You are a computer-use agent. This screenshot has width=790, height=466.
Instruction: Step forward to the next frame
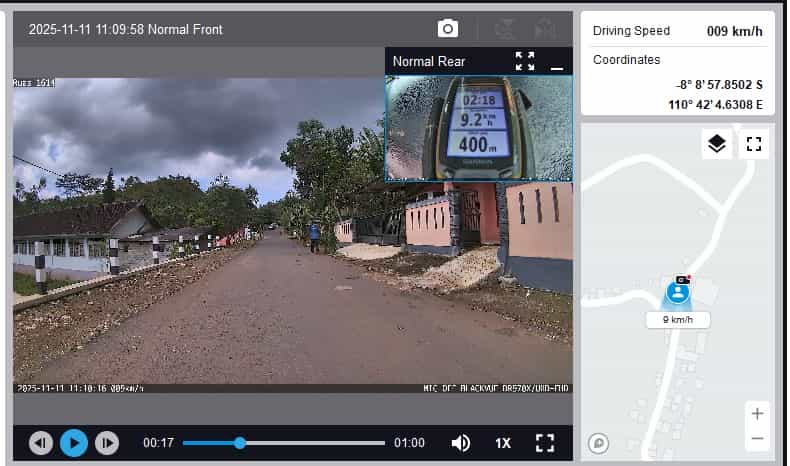[107, 442]
